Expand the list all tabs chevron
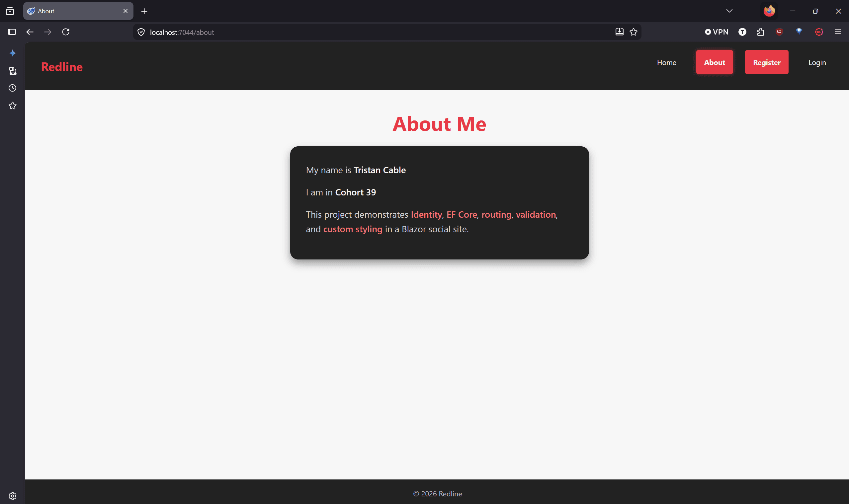The height and width of the screenshot is (504, 849). (x=729, y=11)
